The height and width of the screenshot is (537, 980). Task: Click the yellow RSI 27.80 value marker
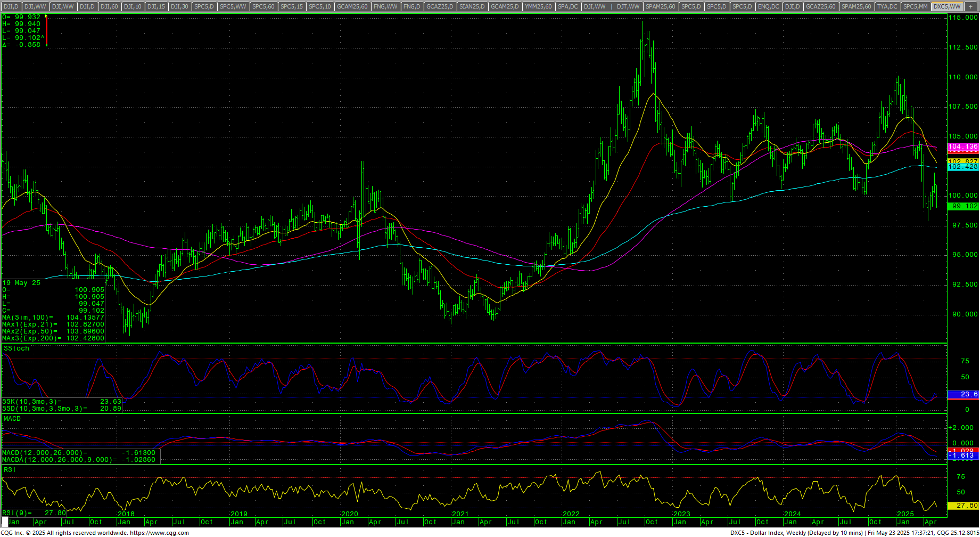tap(963, 506)
